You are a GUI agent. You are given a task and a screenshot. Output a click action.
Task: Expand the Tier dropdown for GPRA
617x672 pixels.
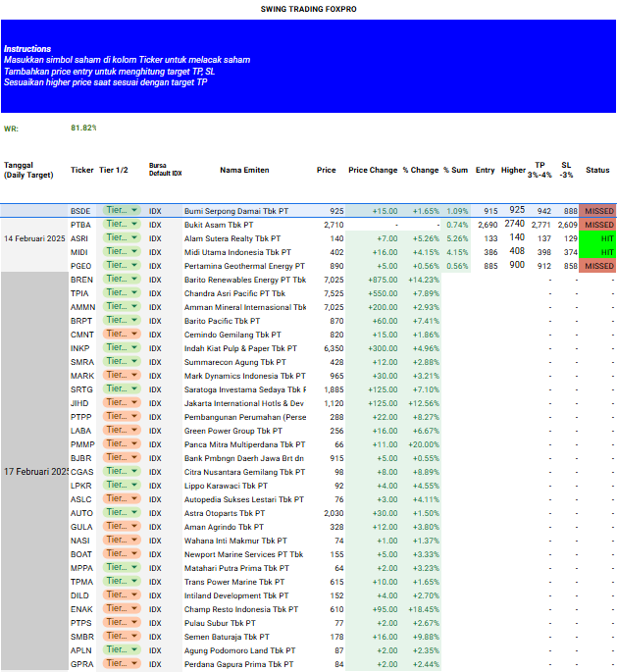(121, 664)
